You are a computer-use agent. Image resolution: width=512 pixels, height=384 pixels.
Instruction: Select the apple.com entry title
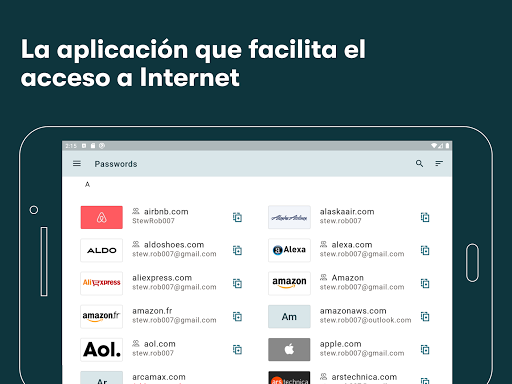[x=340, y=344]
